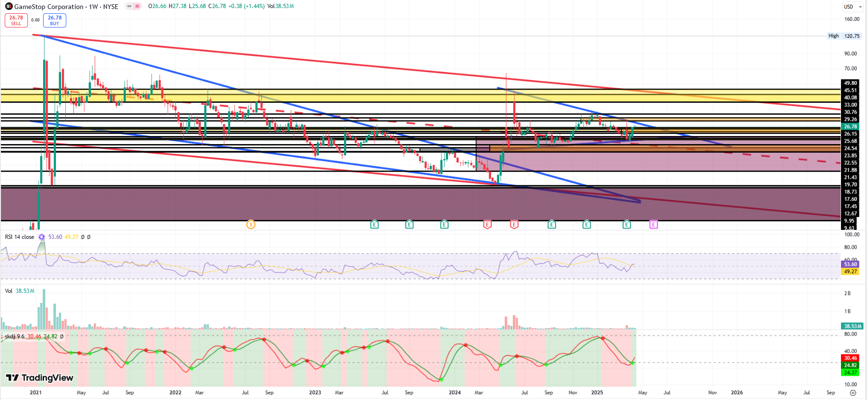Click the +0.38 (+1.44%) change value
The width and height of the screenshot is (868, 400).
[x=246, y=6]
